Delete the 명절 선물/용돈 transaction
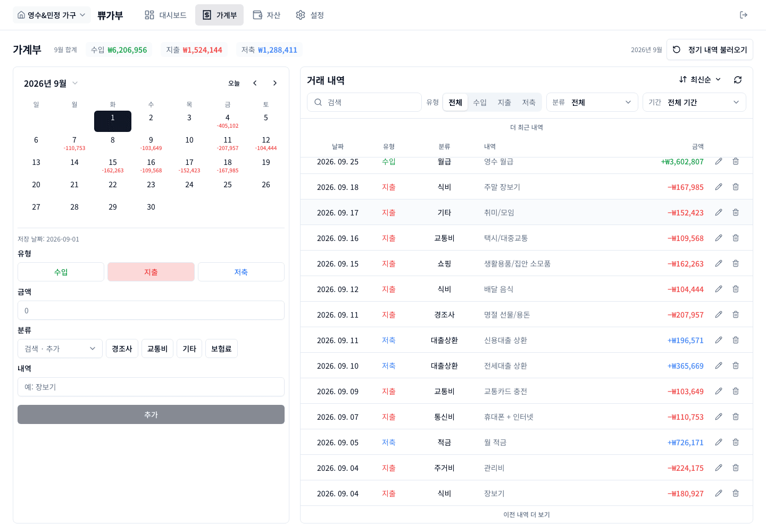 coord(736,314)
